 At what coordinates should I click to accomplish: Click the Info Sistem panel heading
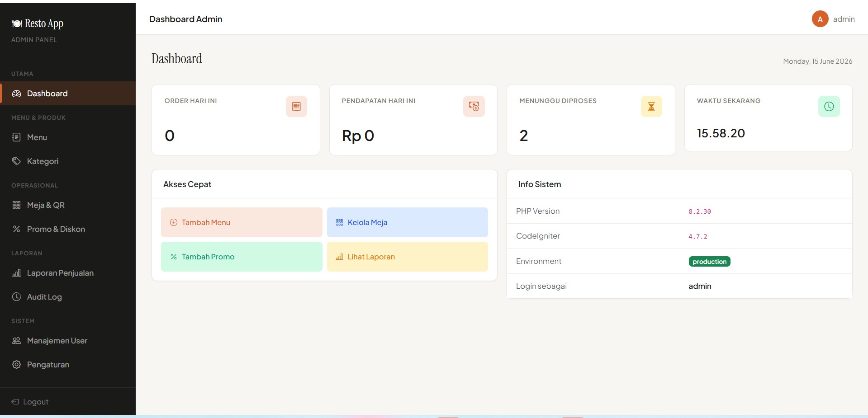pyautogui.click(x=539, y=184)
